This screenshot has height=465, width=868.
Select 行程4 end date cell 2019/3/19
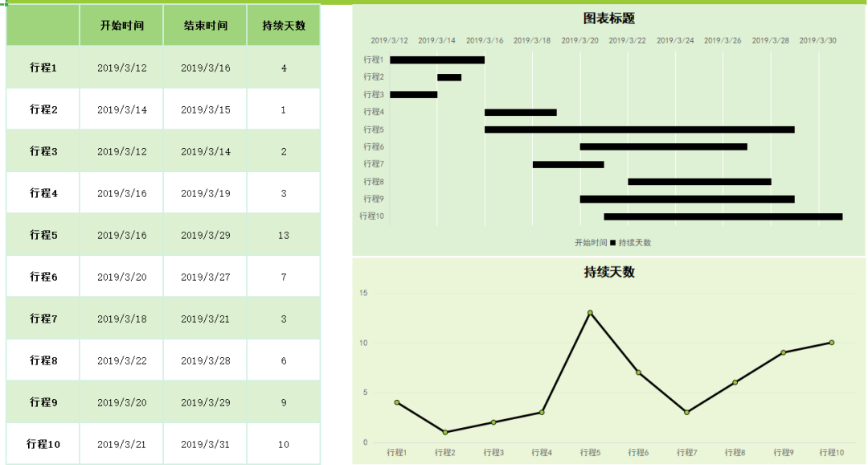[x=206, y=193]
